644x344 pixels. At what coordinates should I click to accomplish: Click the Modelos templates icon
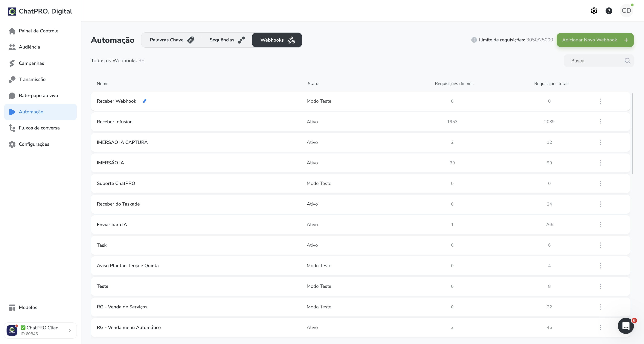(12, 307)
